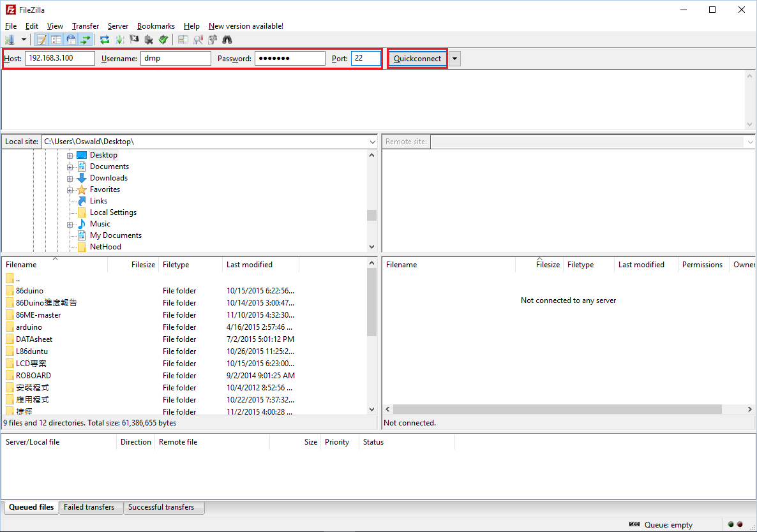Switch to the Queued files tab
This screenshot has height=532, width=757.
pyautogui.click(x=31, y=507)
